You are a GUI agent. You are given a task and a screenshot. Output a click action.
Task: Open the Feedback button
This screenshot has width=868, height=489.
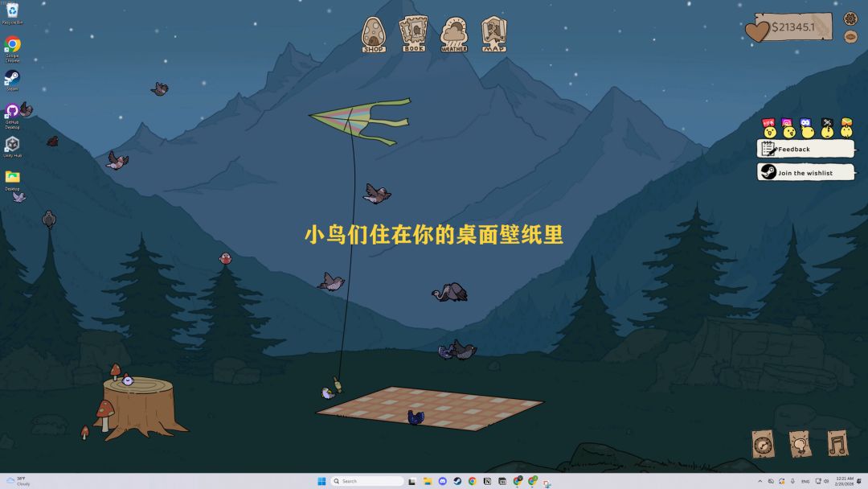pyautogui.click(x=805, y=149)
